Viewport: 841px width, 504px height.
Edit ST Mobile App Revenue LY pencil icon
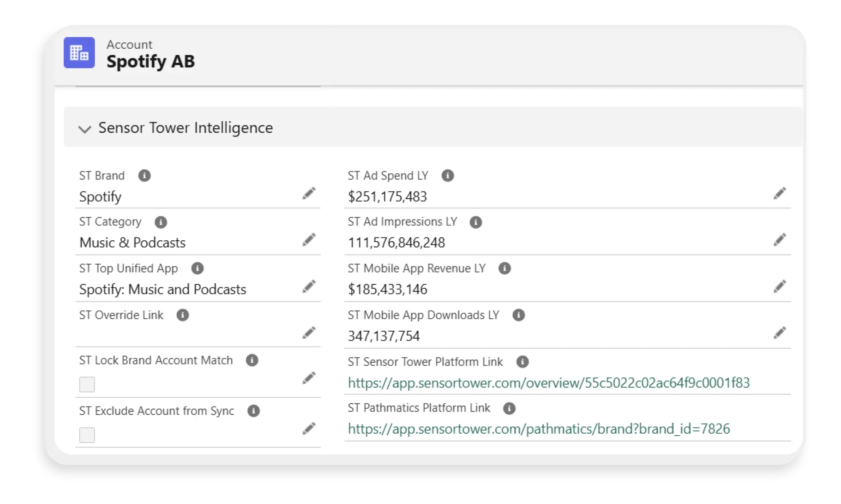[780, 286]
